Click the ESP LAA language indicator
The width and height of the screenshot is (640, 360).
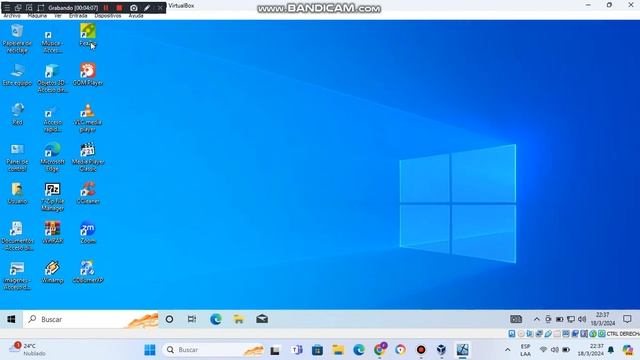(526, 350)
